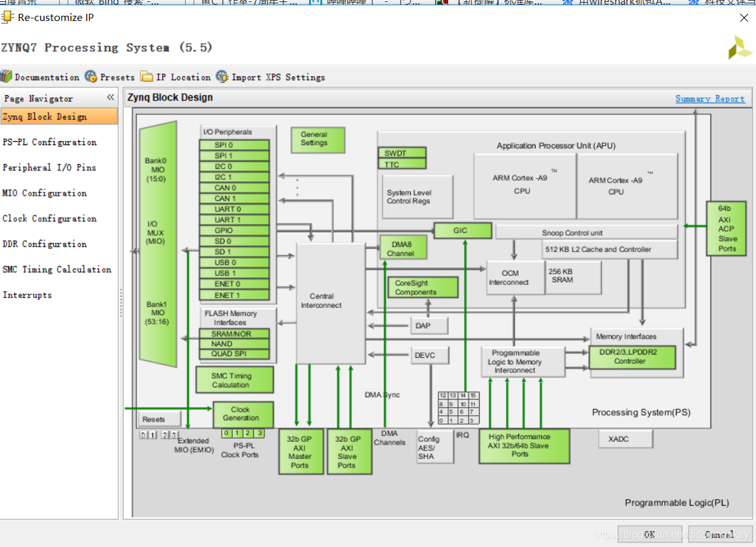756x547 pixels.
Task: Click the Presets gear icon
Action: coord(91,76)
